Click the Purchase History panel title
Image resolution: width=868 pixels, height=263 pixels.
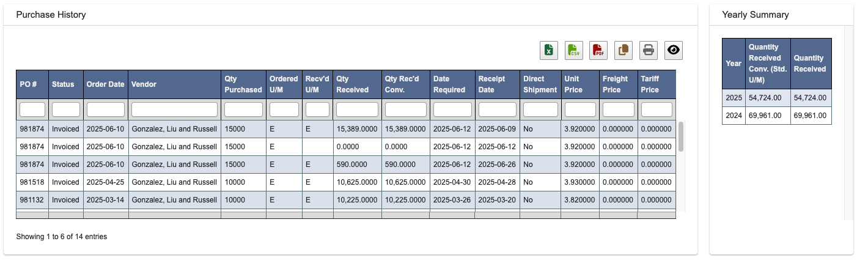(51, 15)
